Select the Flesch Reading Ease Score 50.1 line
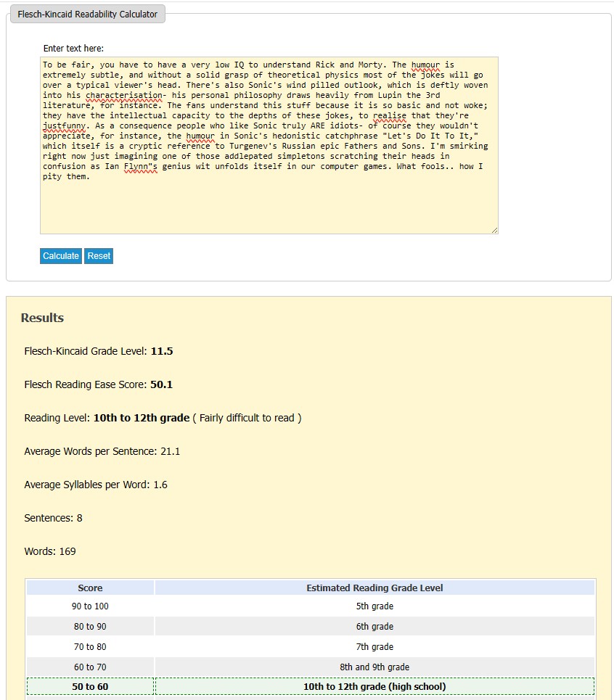The image size is (614, 700). click(98, 384)
